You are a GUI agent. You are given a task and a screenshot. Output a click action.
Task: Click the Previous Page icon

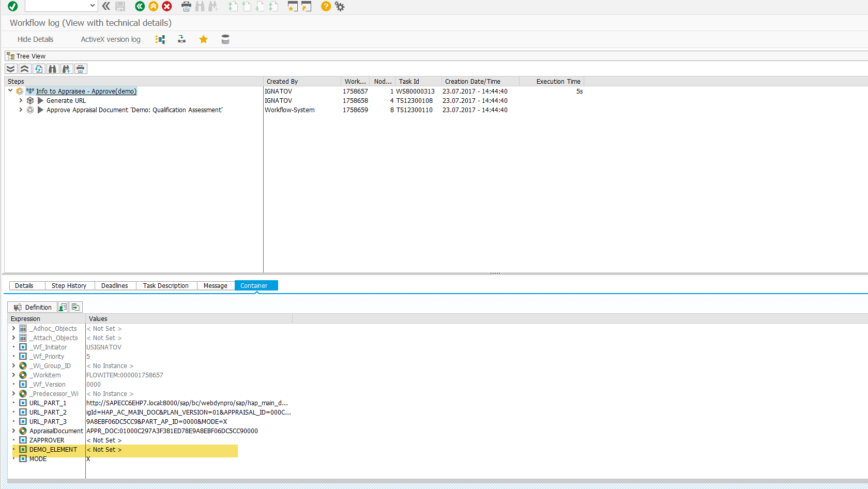(x=247, y=6)
